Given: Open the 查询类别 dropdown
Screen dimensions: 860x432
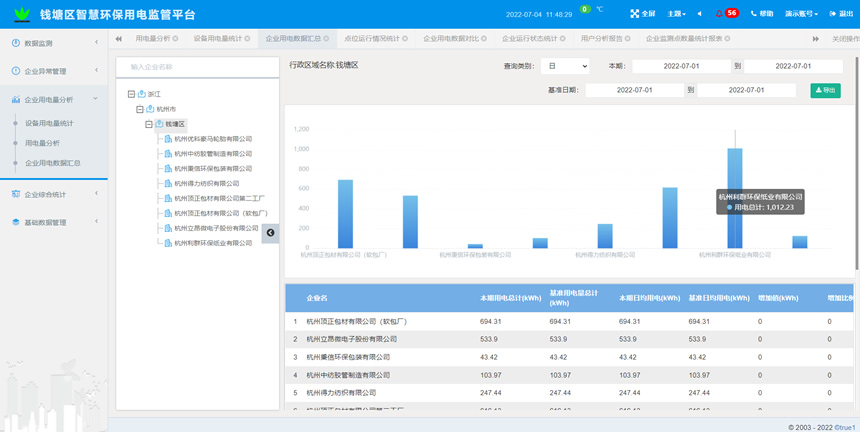Looking at the screenshot, I should (564, 66).
